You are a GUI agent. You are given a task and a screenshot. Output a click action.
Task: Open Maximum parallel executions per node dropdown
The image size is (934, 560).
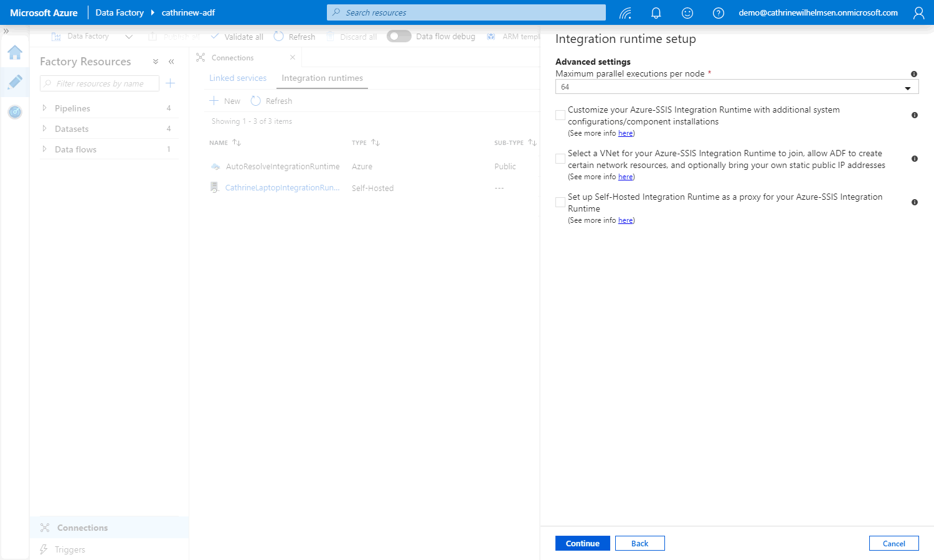click(737, 87)
